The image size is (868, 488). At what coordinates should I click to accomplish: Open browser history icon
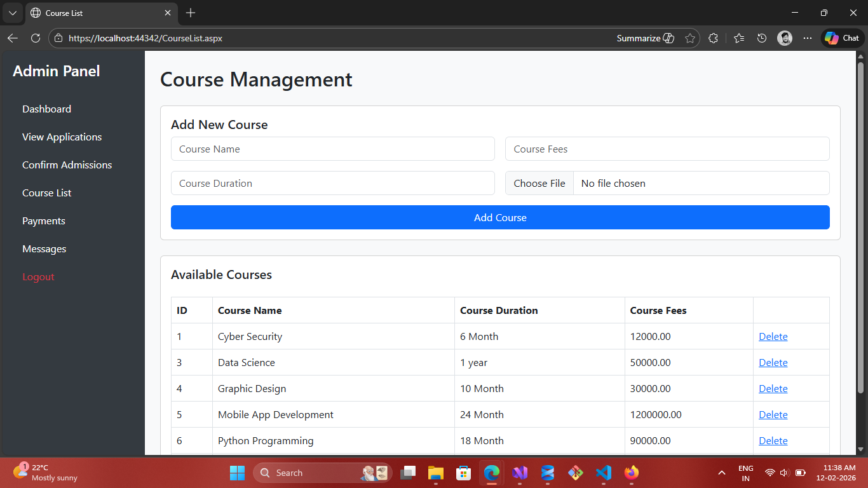coord(762,38)
